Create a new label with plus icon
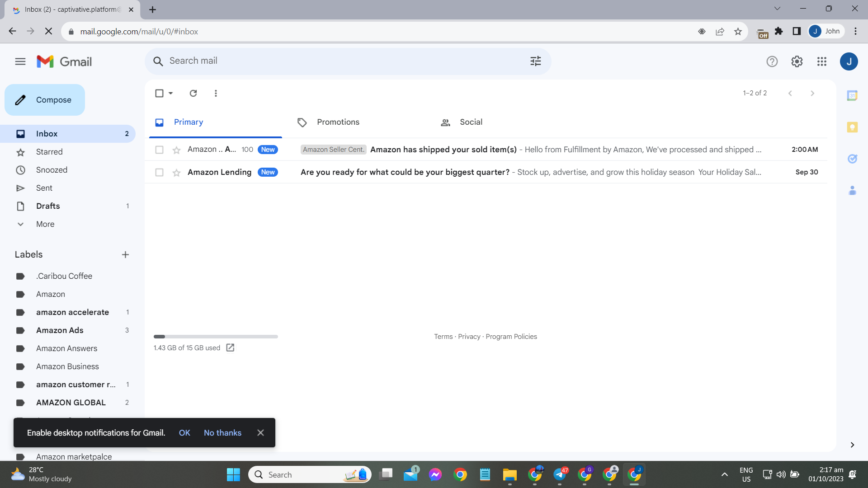 (x=125, y=255)
